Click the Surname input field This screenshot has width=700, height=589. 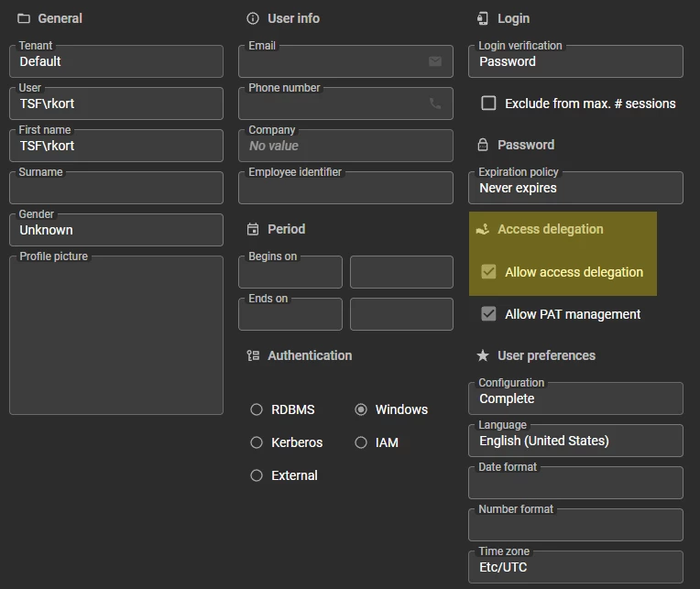[x=116, y=188]
